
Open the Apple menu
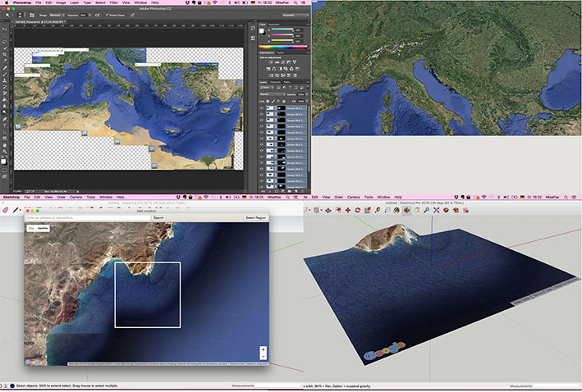pos(6,2)
